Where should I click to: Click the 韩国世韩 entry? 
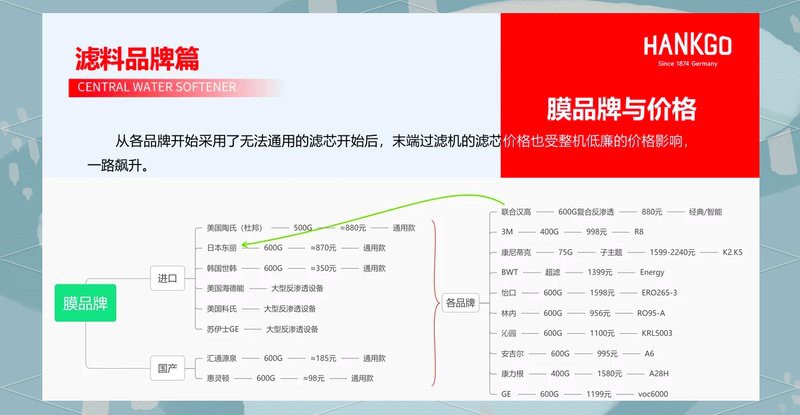221,268
